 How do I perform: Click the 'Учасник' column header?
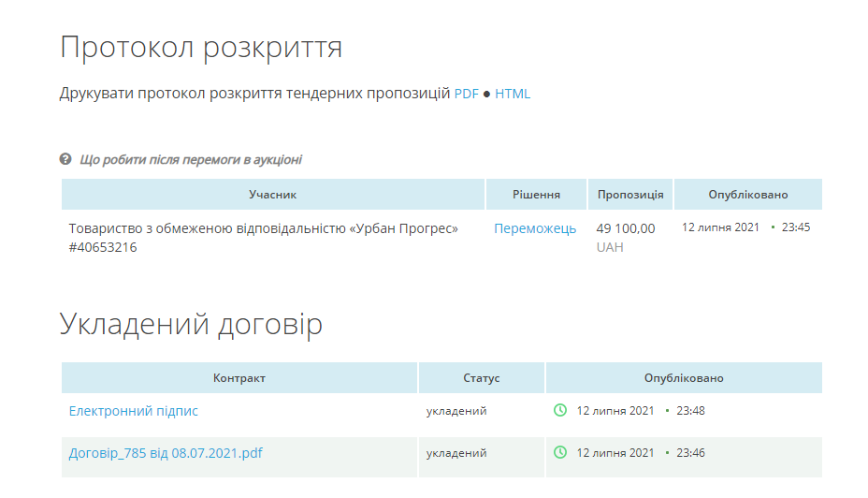point(273,195)
